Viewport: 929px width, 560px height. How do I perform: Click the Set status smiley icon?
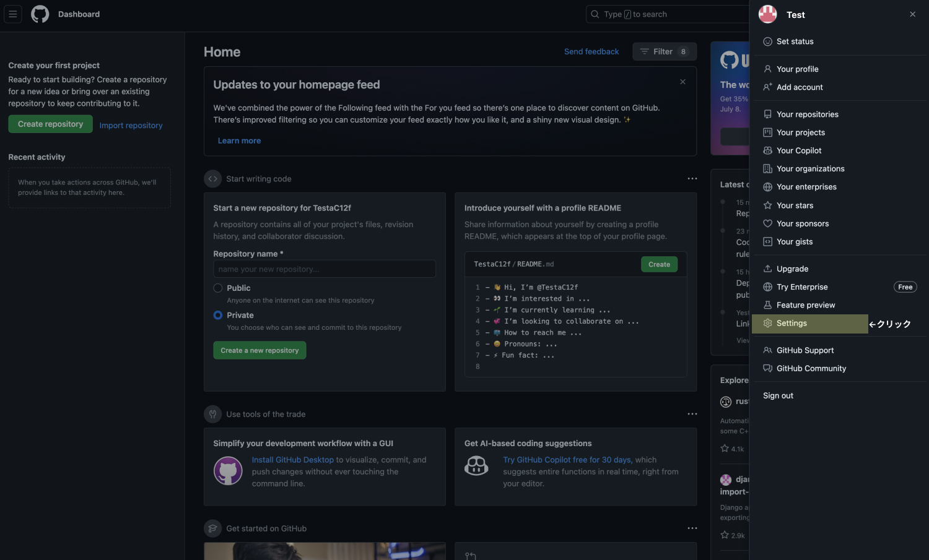coord(768,41)
